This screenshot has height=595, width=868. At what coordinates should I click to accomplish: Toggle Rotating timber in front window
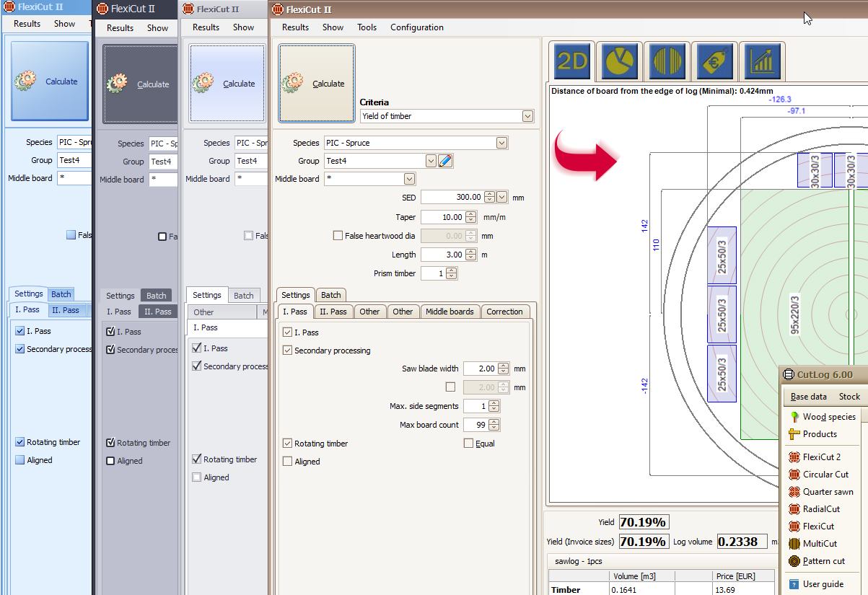(x=288, y=444)
